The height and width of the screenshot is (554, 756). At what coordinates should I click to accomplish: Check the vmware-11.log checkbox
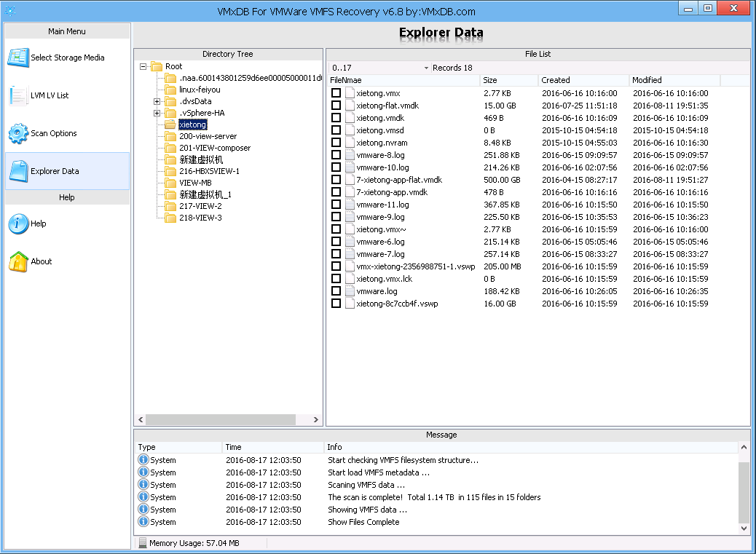336,205
